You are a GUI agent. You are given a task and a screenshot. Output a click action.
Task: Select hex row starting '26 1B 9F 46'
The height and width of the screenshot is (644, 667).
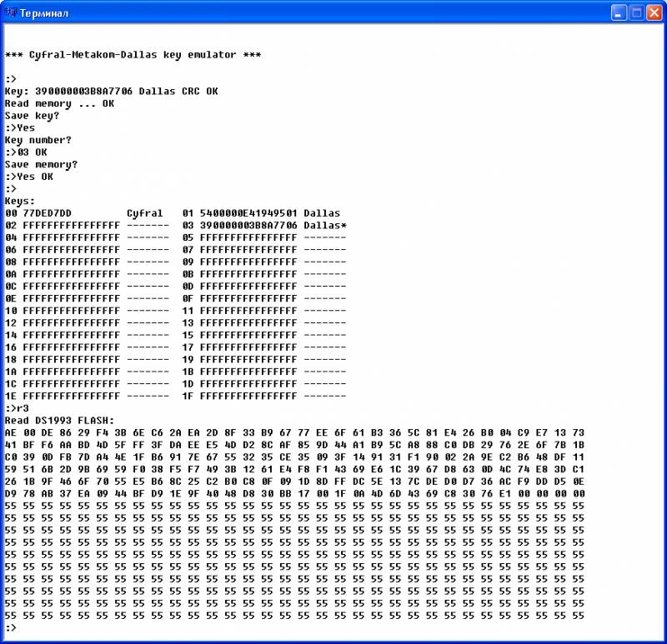point(295,482)
